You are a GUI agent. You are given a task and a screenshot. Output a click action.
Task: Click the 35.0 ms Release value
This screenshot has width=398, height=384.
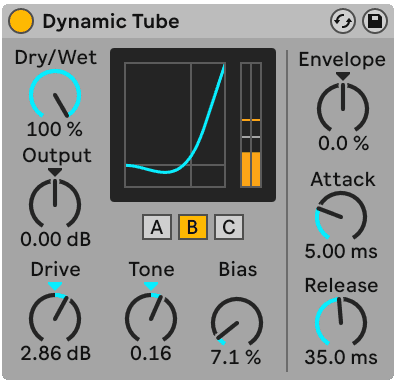coord(341,357)
